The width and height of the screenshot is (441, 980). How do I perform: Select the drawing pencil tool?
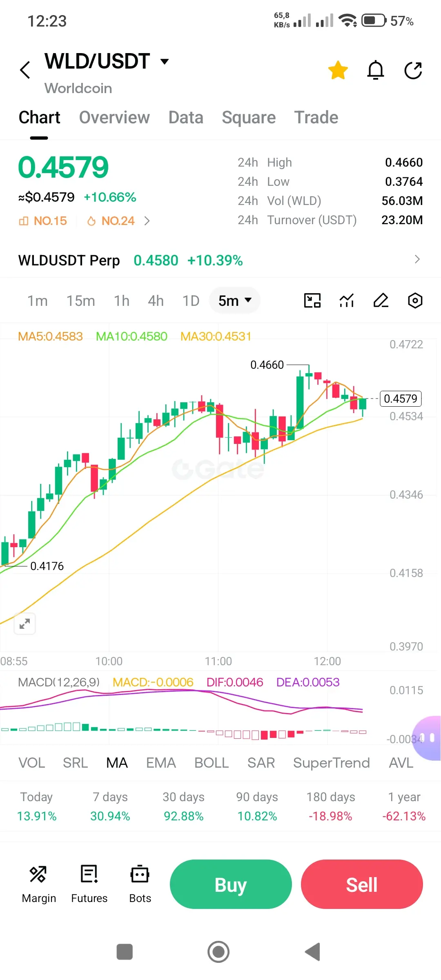(381, 301)
